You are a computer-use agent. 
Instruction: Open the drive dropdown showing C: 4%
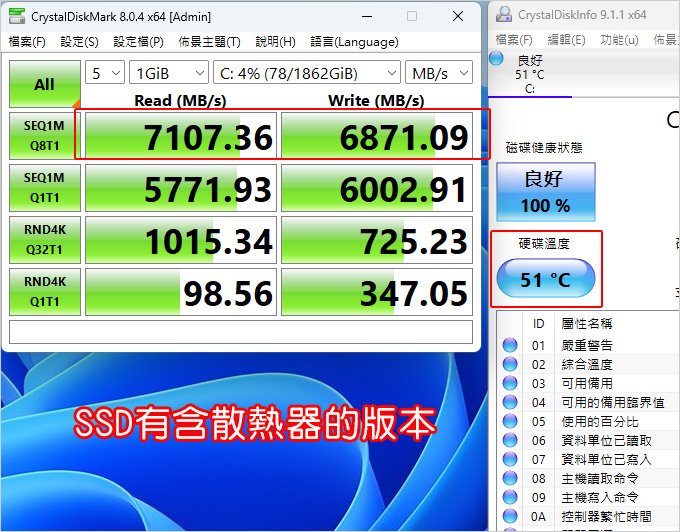pos(307,73)
